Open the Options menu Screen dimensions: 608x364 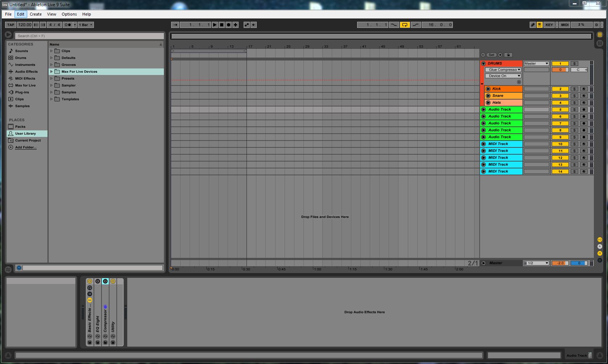point(69,14)
